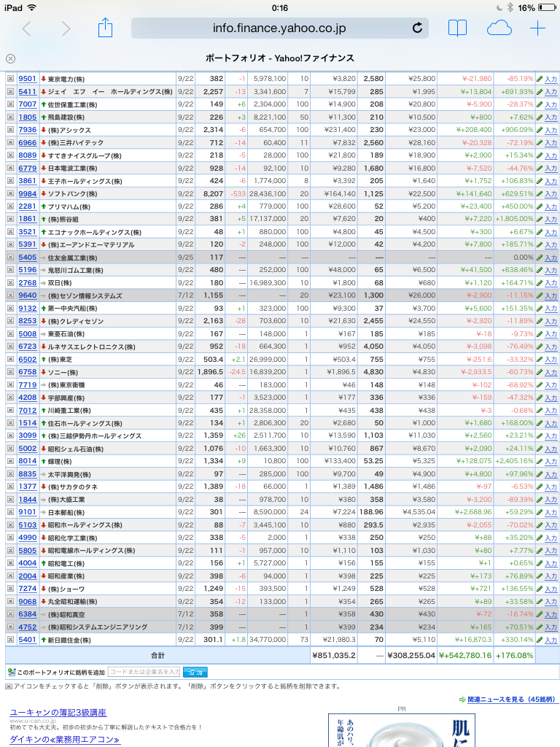The width and height of the screenshot is (560, 747).
Task: Go forward with Safari forward arrow
Action: (66, 28)
